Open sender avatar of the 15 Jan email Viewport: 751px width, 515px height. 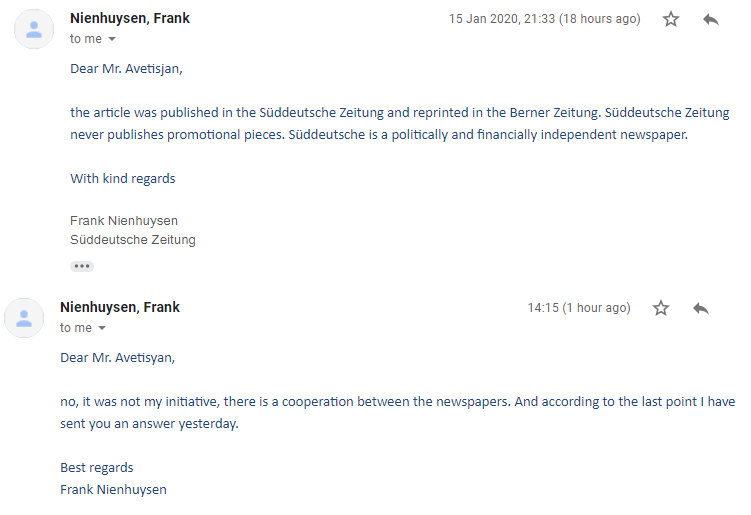[34, 29]
